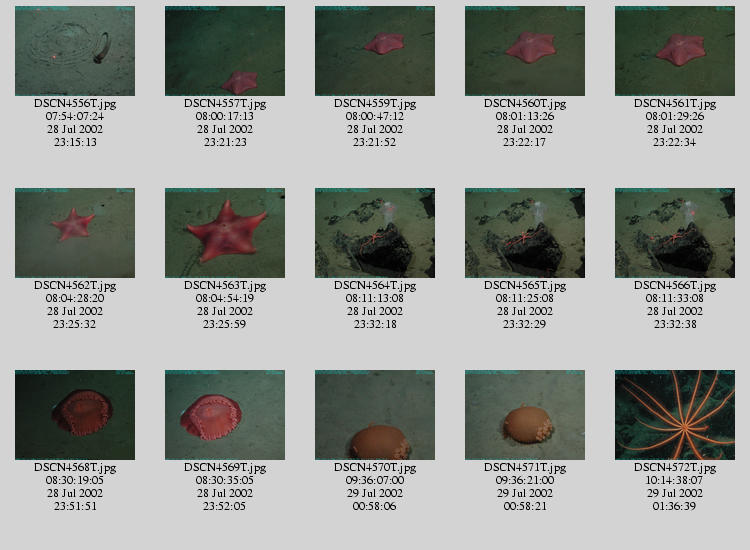This screenshot has width=750, height=550.
Task: Select the DSCN4559T.jpg thumbnail image
Action: (x=375, y=51)
